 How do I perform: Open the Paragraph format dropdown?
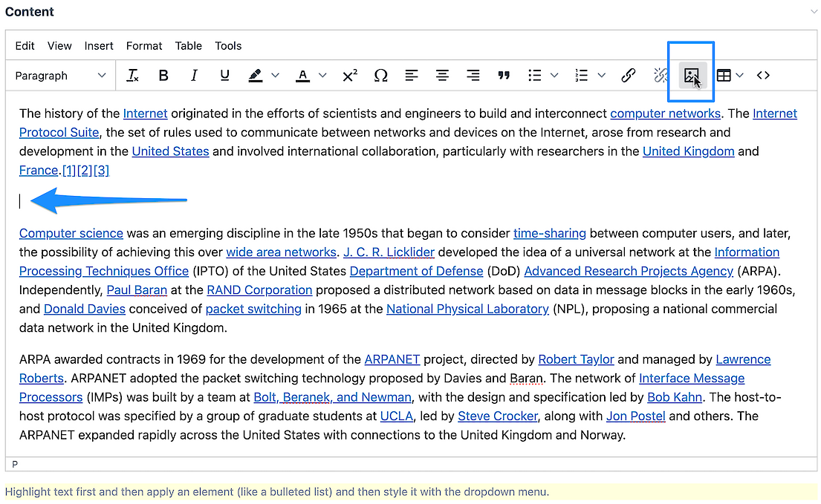[60, 76]
